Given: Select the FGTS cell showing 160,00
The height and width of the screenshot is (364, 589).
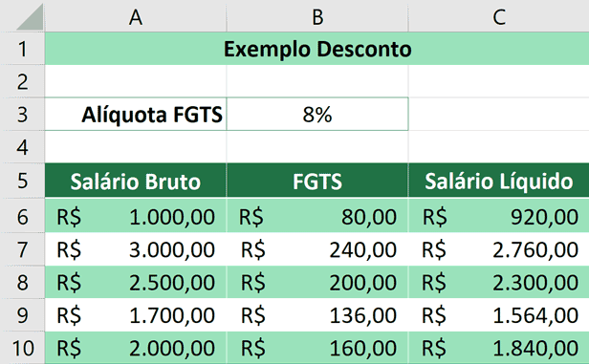Looking at the screenshot, I should tap(317, 348).
